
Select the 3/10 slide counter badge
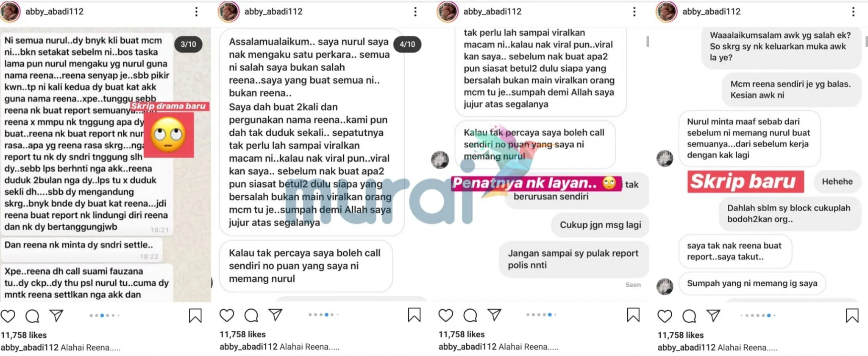188,44
